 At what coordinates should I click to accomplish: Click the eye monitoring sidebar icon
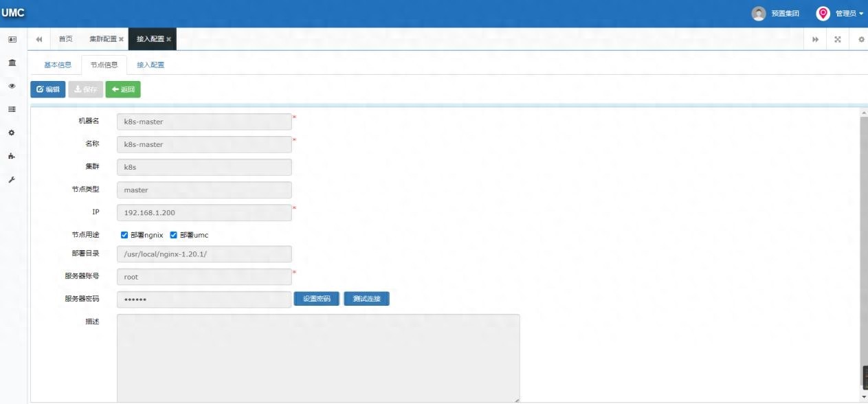tap(12, 86)
